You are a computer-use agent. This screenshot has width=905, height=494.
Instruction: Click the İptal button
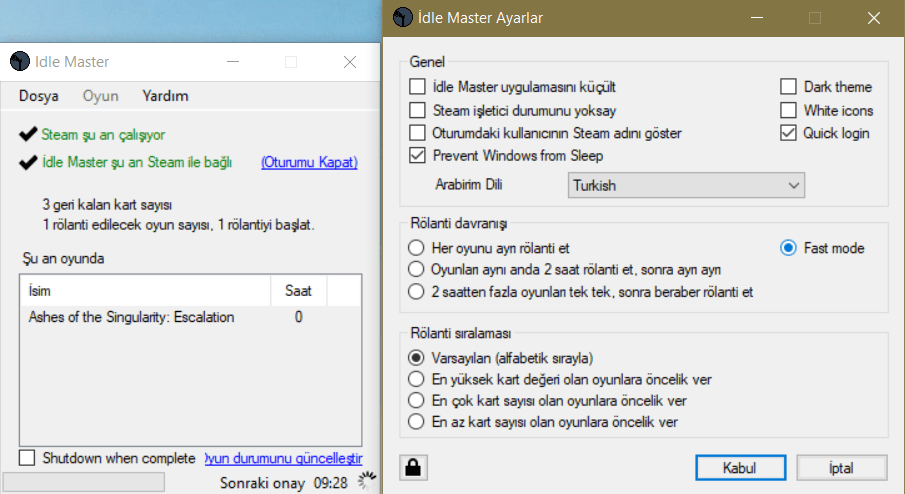(x=842, y=467)
